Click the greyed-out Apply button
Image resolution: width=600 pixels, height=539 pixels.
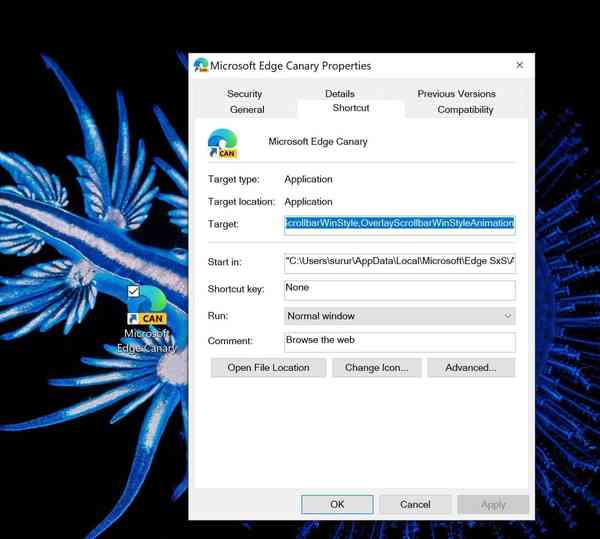coord(493,505)
